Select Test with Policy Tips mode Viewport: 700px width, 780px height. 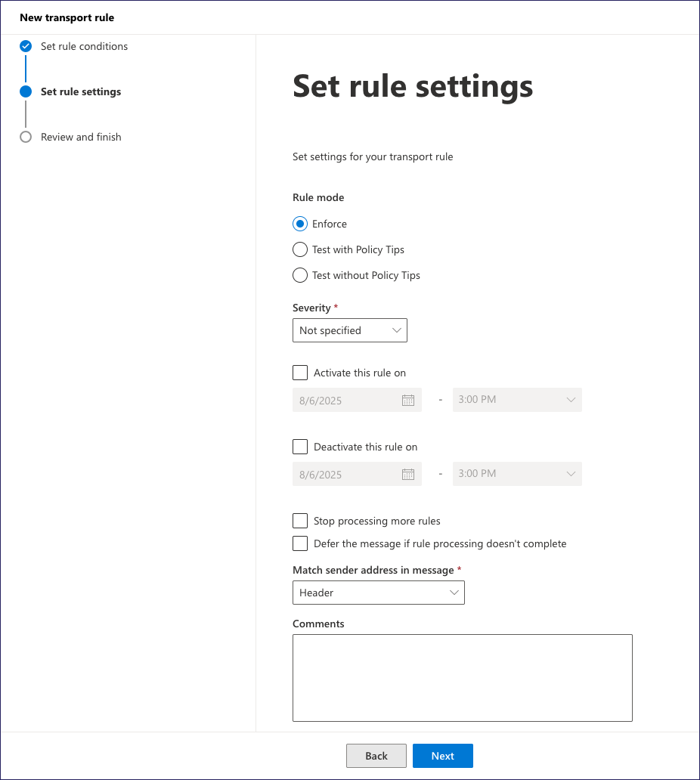[300, 249]
